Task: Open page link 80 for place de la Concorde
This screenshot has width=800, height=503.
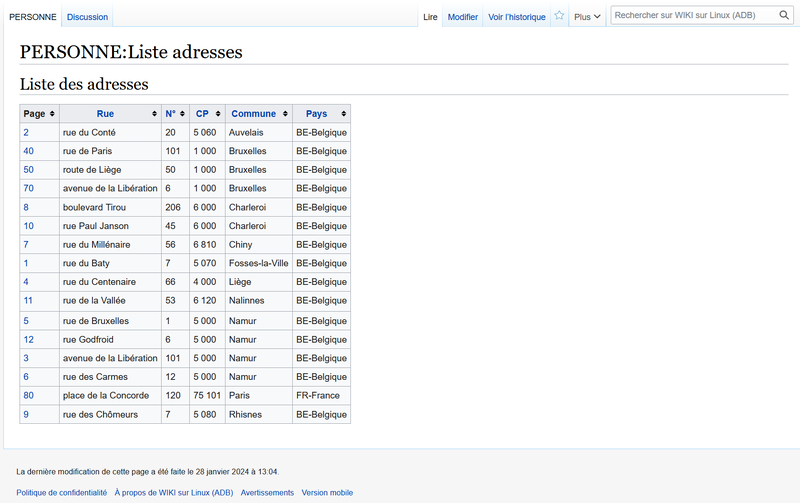Action: pos(29,395)
